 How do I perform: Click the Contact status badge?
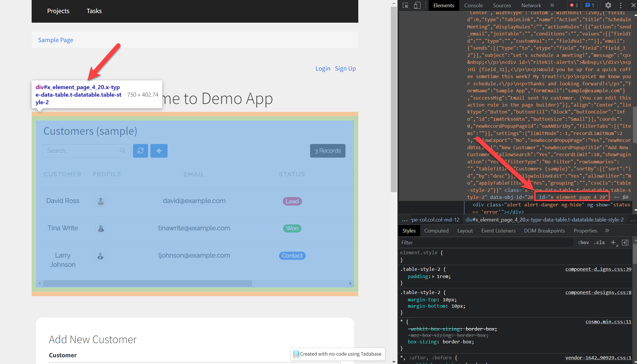[x=292, y=256]
